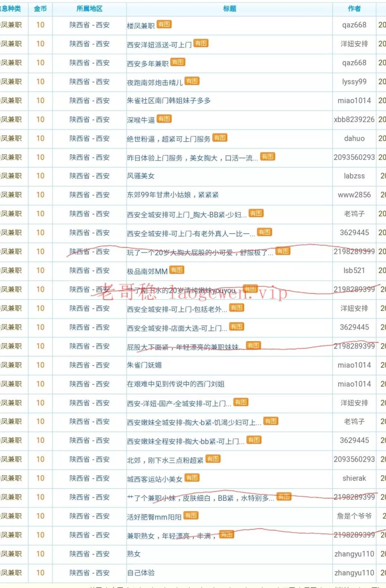Select the 标题 column header
Viewport: 386px width, 588px height.
coord(230,9)
